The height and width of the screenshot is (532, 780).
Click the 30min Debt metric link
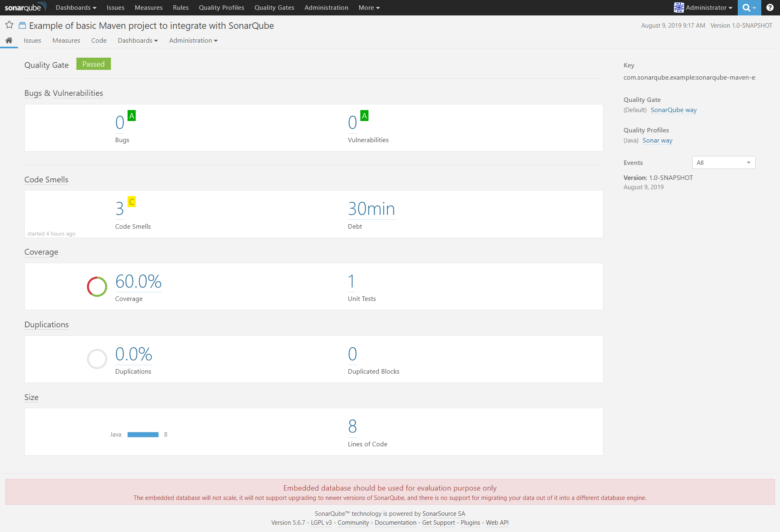(x=371, y=209)
